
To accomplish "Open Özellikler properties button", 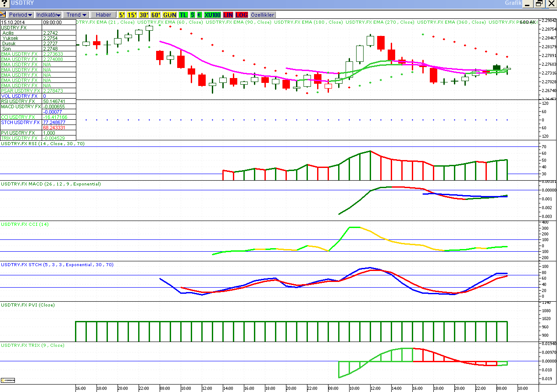I will (x=262, y=15).
